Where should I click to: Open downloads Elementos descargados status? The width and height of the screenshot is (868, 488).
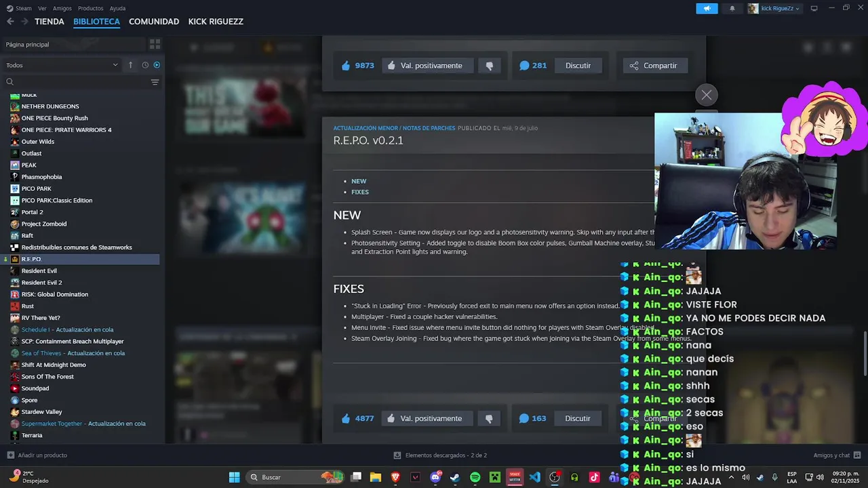(x=440, y=455)
